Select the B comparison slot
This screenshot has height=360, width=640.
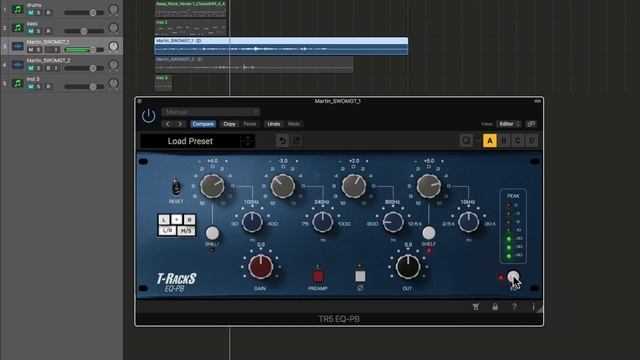coord(504,141)
